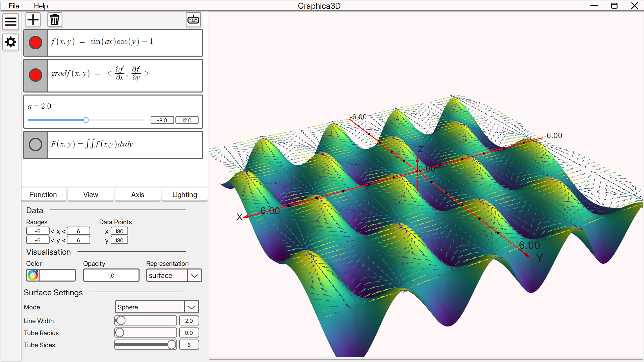
Task: Edit the y range lower bound -6
Action: click(38, 240)
